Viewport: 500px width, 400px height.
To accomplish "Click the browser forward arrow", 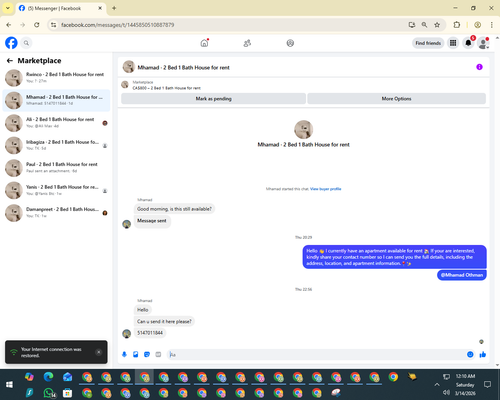I will (23, 25).
